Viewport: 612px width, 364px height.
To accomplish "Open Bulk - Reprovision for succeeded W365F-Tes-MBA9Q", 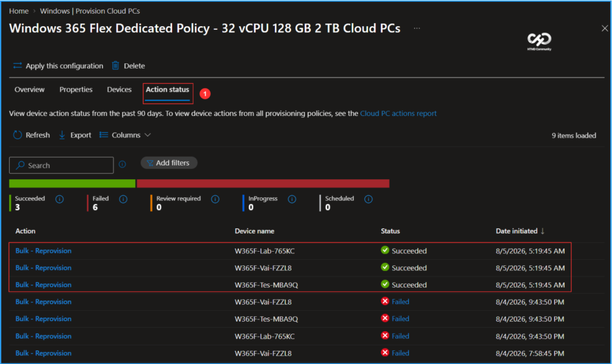I will (43, 285).
